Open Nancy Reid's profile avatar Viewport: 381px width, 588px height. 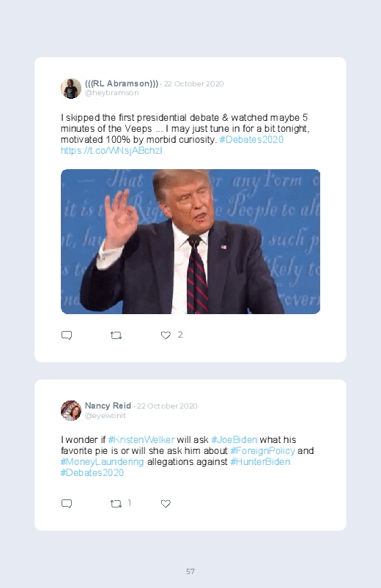pos(71,410)
